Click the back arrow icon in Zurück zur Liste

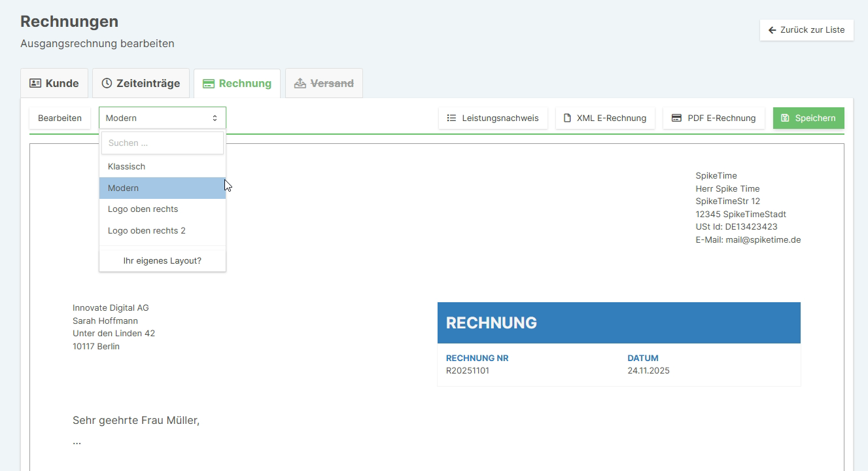point(772,30)
